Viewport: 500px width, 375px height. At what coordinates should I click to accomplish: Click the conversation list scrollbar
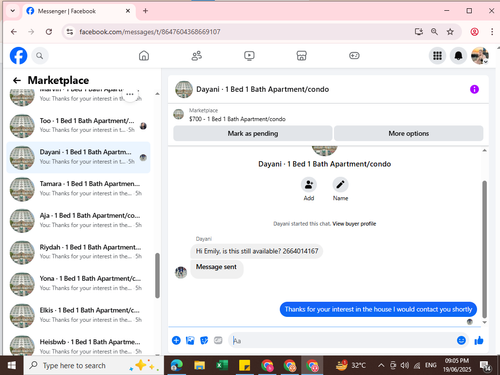(x=157, y=275)
